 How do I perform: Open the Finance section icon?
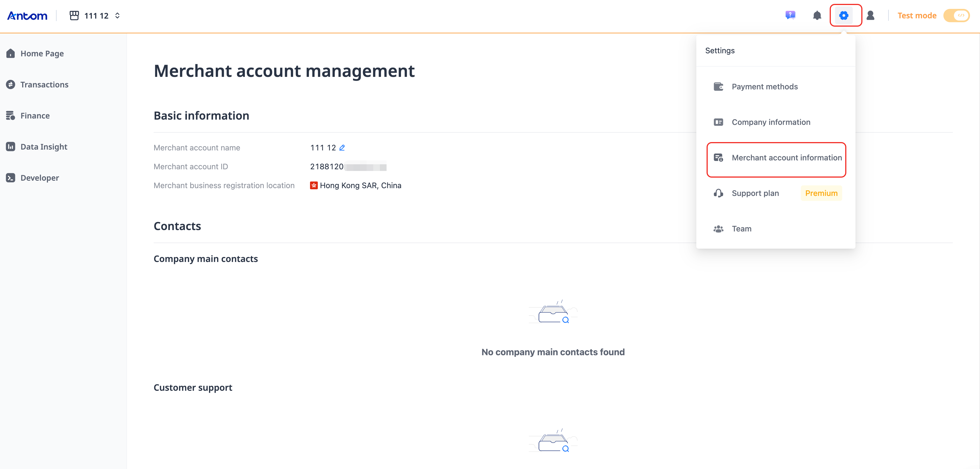click(x=11, y=115)
